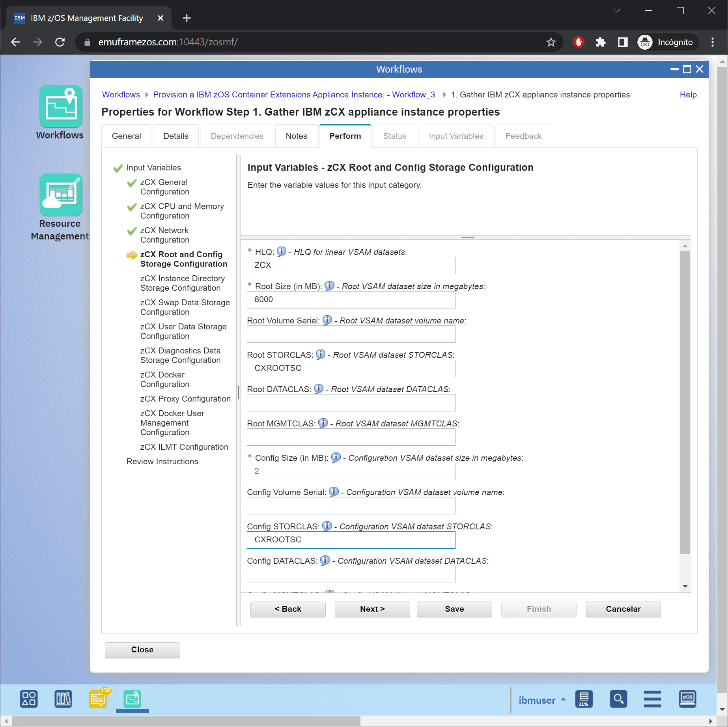Open the Resource Management desktop icon

(61, 195)
